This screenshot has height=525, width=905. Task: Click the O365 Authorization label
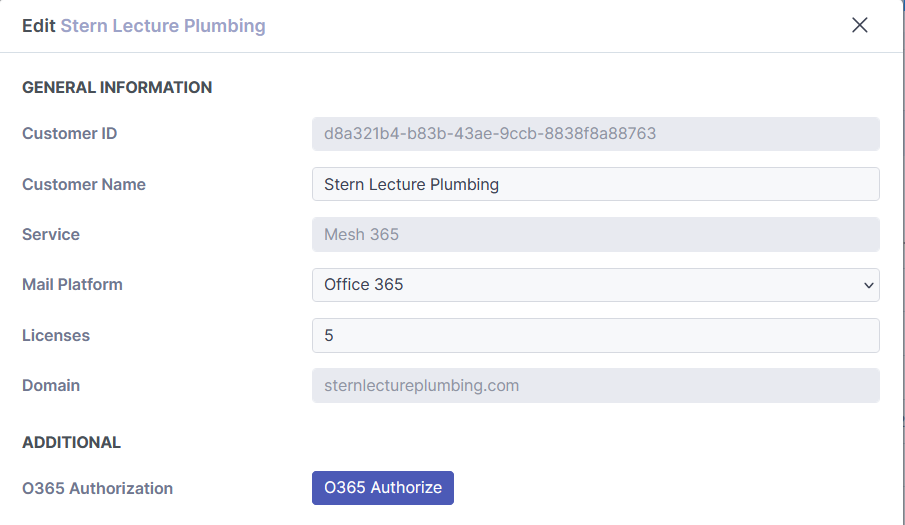pos(97,488)
